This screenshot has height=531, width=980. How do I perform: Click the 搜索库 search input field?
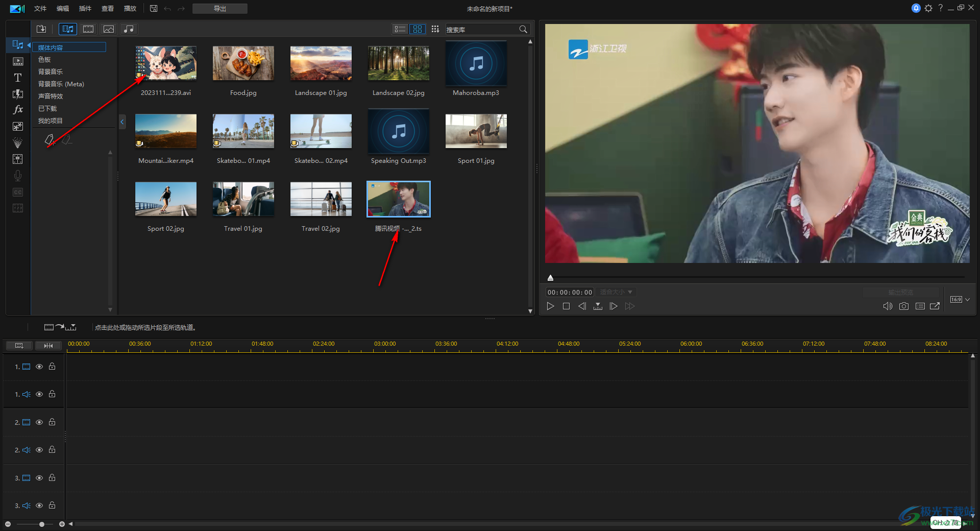(x=481, y=30)
